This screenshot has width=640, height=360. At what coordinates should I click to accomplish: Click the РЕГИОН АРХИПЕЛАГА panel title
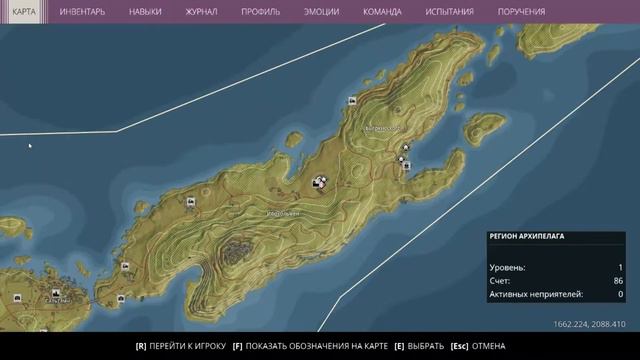527,236
